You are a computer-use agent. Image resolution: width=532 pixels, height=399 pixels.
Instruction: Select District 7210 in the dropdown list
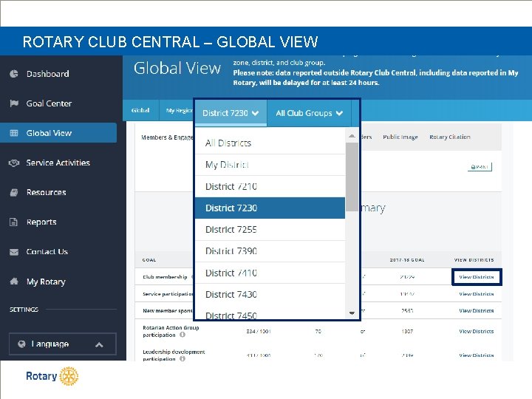tap(270, 186)
